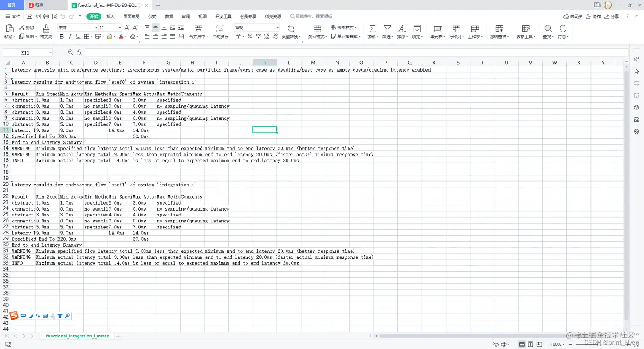Image resolution: width=644 pixels, height=349 pixels.
Task: Open the Page Layout (页面布局) tab
Action: (131, 17)
